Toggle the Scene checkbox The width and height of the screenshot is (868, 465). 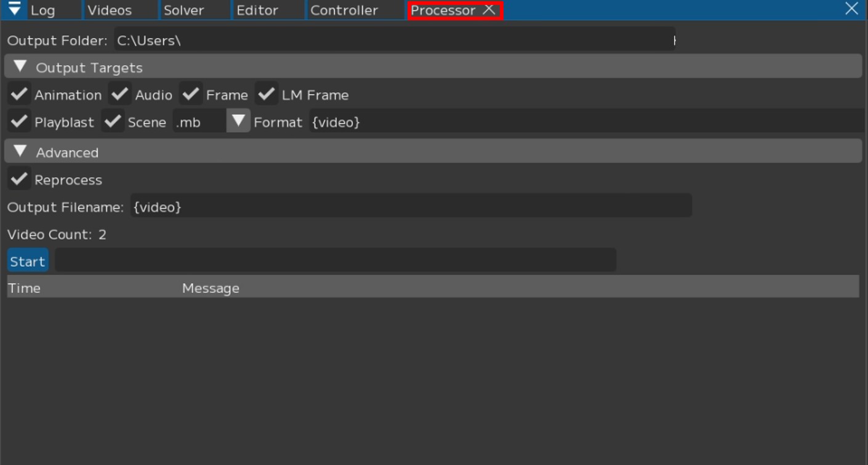pyautogui.click(x=113, y=121)
